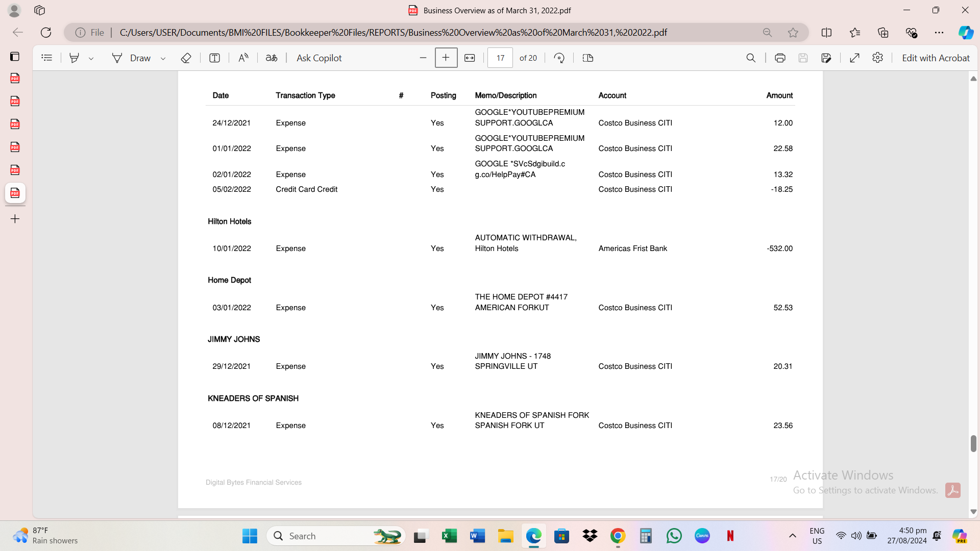
Task: Go back with the browser back arrow
Action: point(18,33)
